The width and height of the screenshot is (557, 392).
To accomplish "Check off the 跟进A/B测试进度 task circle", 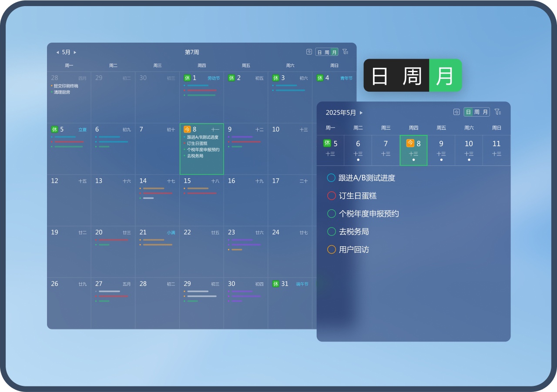I will [331, 178].
